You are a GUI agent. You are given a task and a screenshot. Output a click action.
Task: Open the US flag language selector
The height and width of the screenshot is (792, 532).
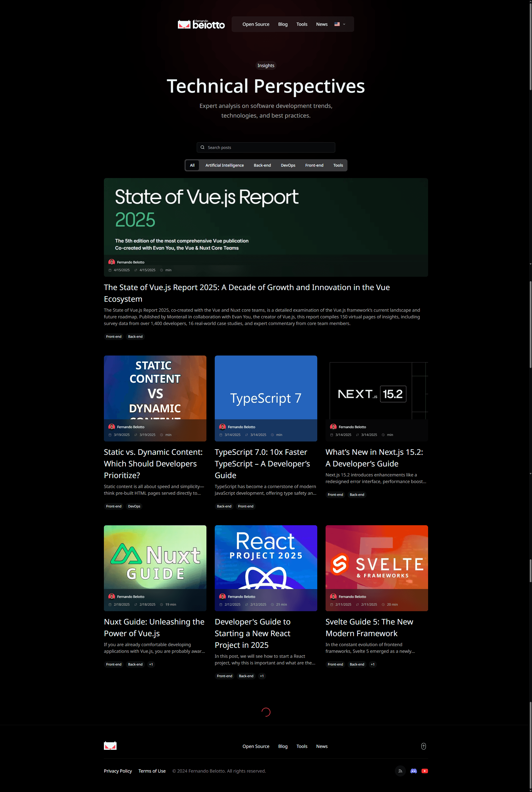click(x=340, y=24)
